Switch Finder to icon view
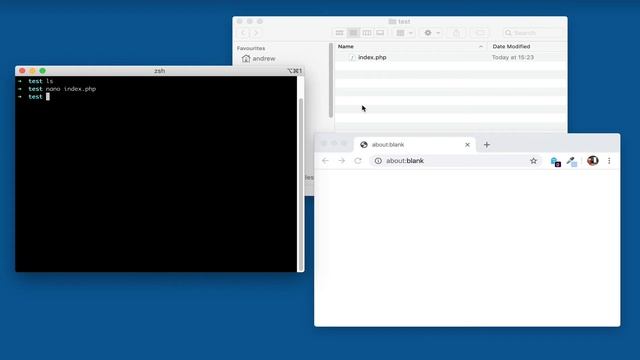This screenshot has width=640, height=360. pos(340,33)
